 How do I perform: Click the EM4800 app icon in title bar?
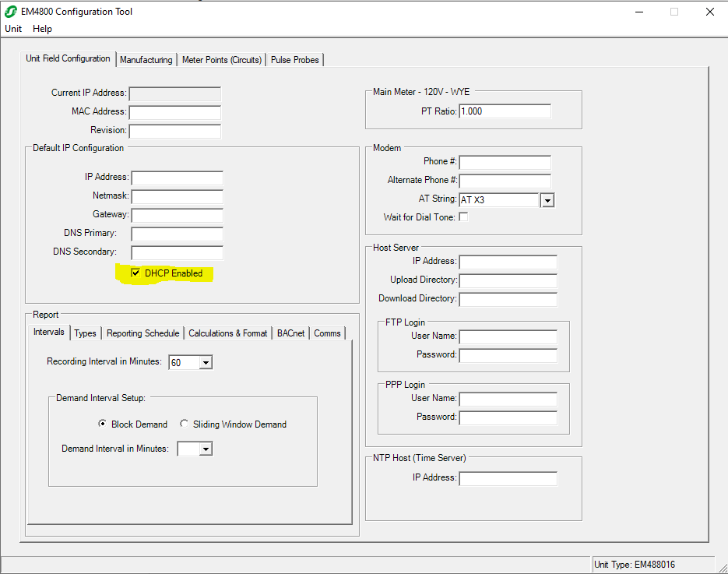[10, 12]
